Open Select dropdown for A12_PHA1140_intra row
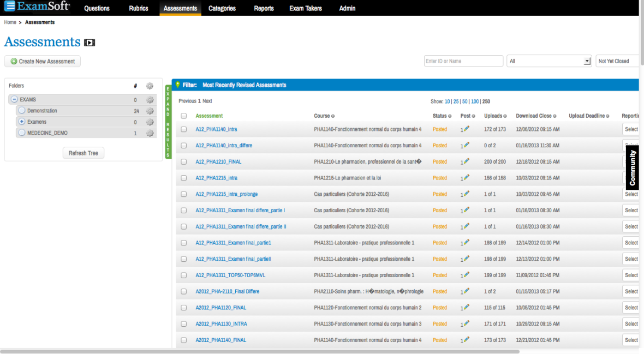The height and width of the screenshot is (354, 644). (x=631, y=129)
